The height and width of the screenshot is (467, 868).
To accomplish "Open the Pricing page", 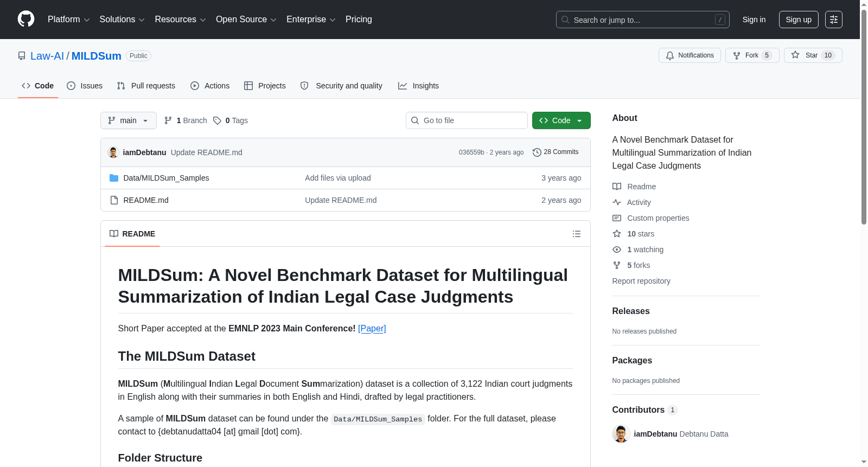I will (x=359, y=20).
